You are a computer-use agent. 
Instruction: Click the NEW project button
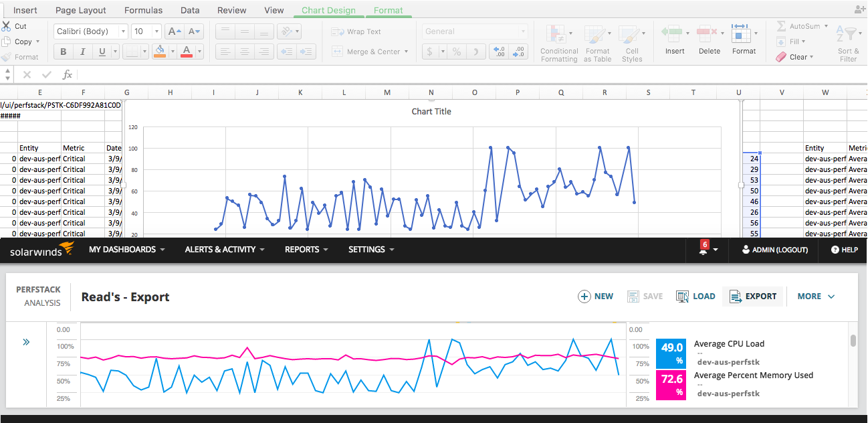click(595, 297)
